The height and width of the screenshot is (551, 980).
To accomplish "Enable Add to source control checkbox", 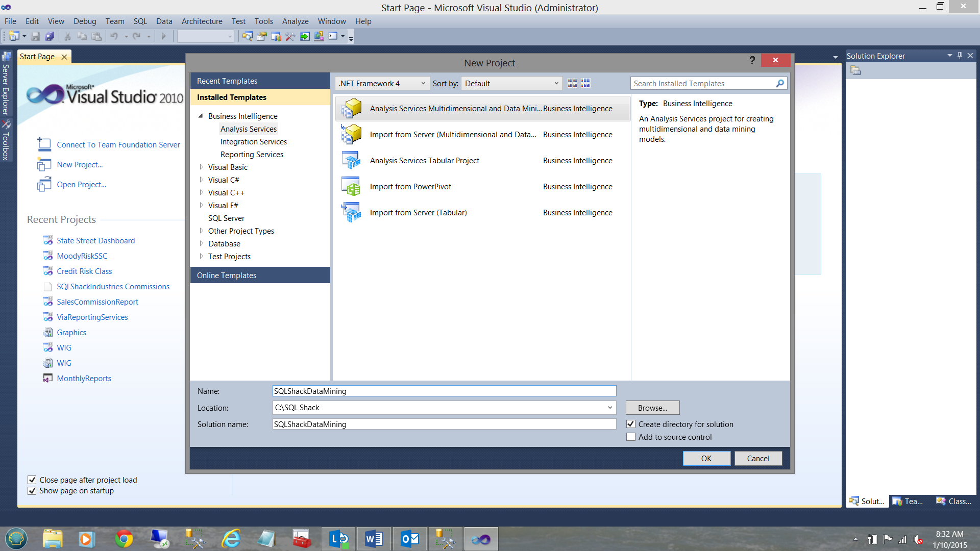I will (x=631, y=437).
